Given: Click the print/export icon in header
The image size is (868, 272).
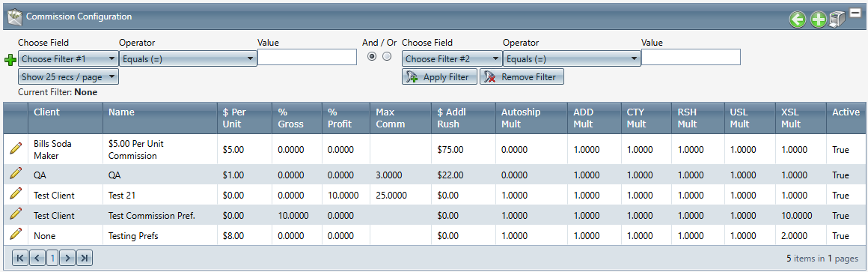Looking at the screenshot, I should [837, 20].
